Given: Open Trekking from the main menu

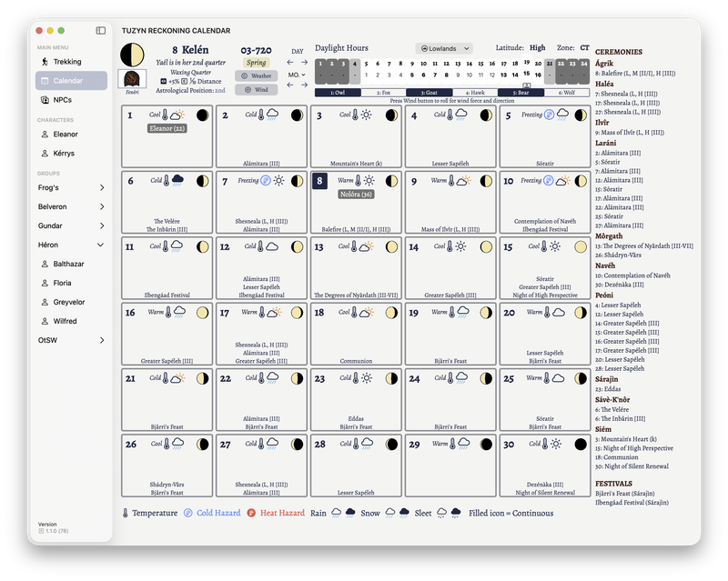Looking at the screenshot, I should pyautogui.click(x=66, y=62).
